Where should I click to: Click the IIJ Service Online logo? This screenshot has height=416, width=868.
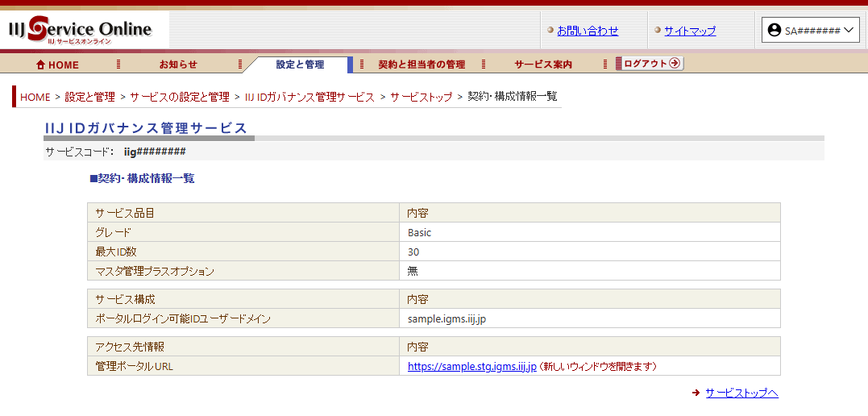pos(81,31)
